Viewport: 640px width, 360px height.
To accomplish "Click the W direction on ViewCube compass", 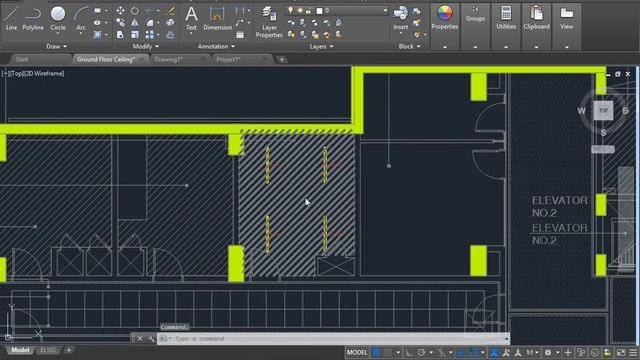I will (x=581, y=111).
